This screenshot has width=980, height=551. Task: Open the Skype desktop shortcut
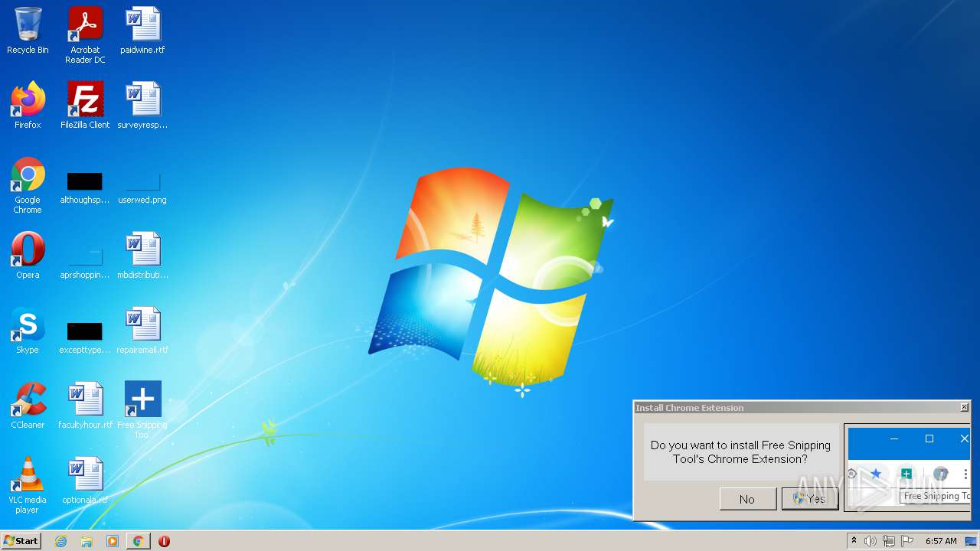[x=28, y=331]
